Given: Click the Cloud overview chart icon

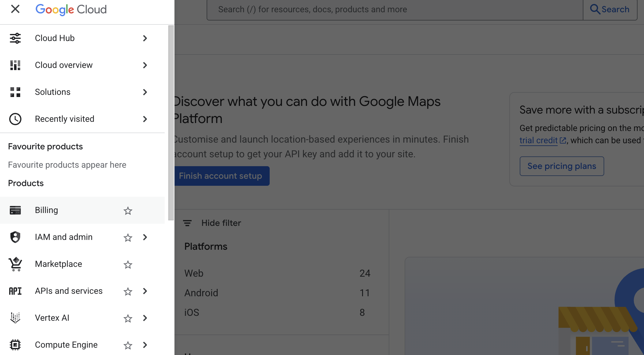Looking at the screenshot, I should (15, 65).
